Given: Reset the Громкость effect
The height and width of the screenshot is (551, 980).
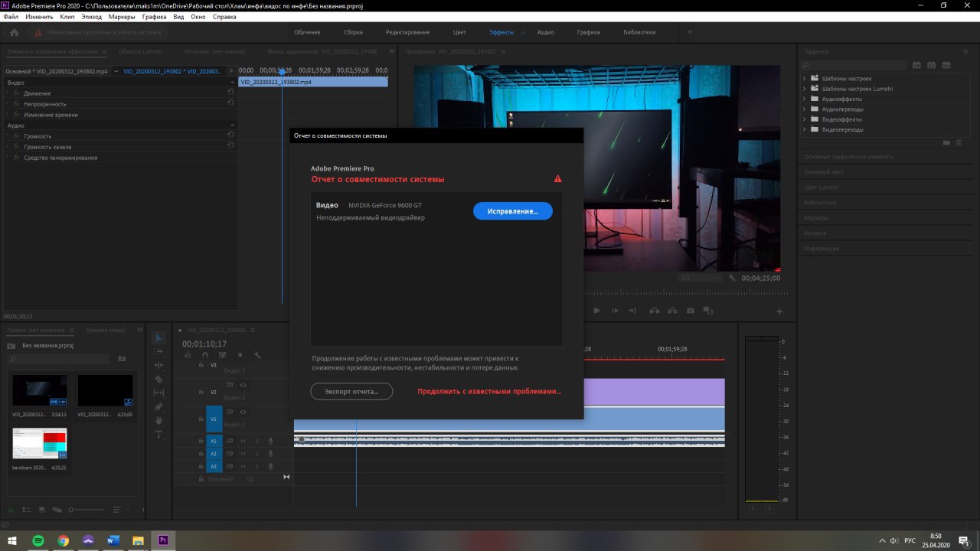Looking at the screenshot, I should point(230,135).
